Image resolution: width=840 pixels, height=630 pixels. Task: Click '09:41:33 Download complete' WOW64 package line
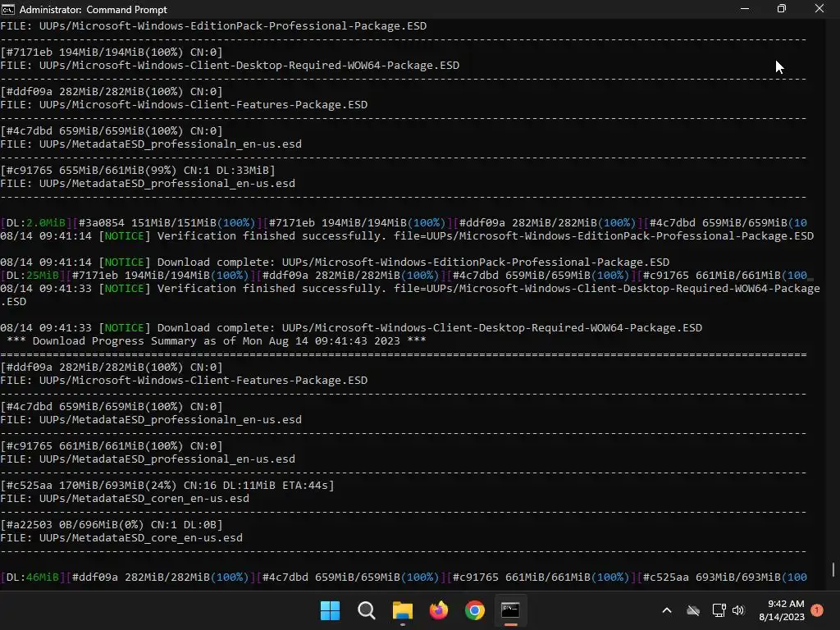351,328
